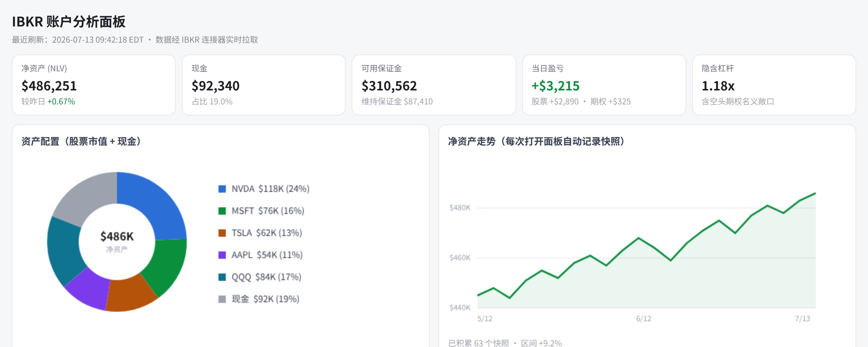The image size is (868, 347).
Task: Click the 已积累 63 个快照 text
Action: (x=479, y=343)
